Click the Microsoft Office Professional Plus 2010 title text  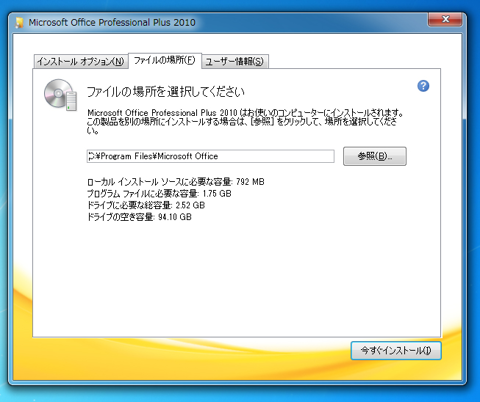(x=112, y=22)
